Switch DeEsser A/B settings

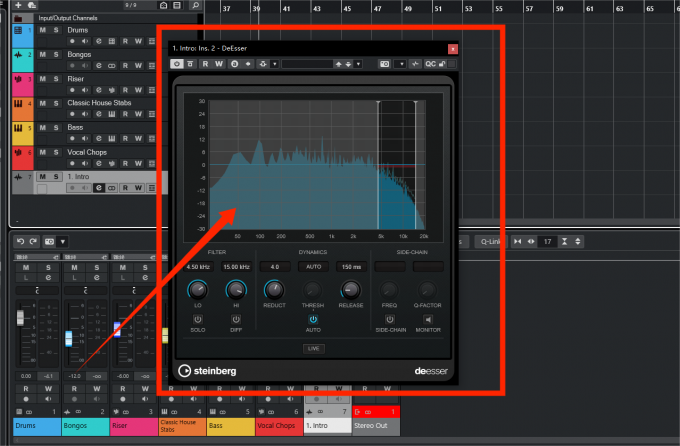235,64
